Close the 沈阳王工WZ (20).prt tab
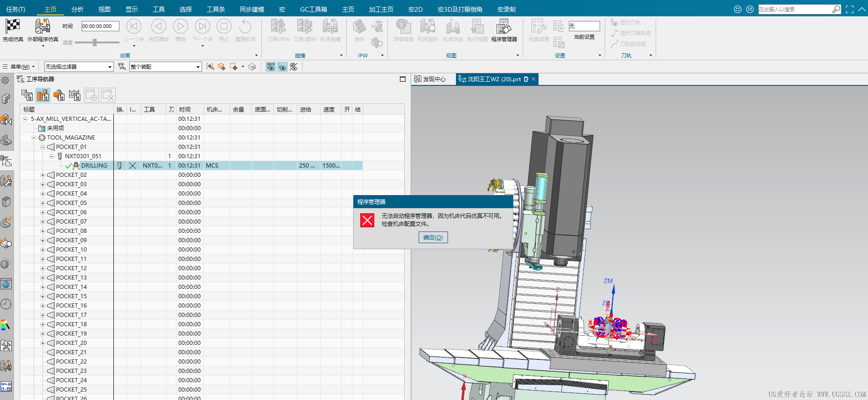Image resolution: width=868 pixels, height=400 pixels. point(533,79)
